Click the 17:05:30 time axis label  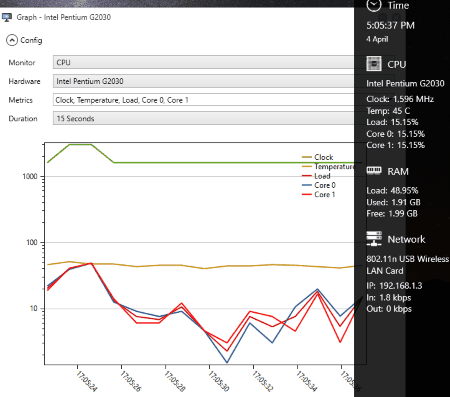219,381
